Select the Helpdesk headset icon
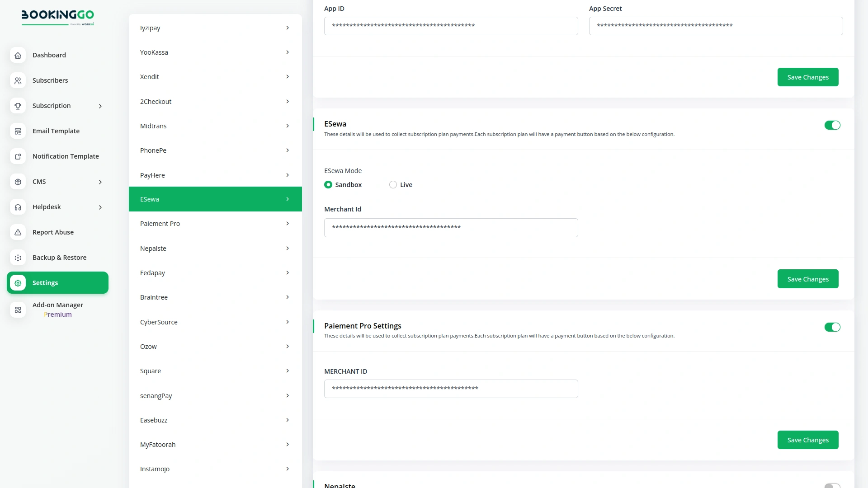This screenshot has height=488, width=868. (18, 207)
